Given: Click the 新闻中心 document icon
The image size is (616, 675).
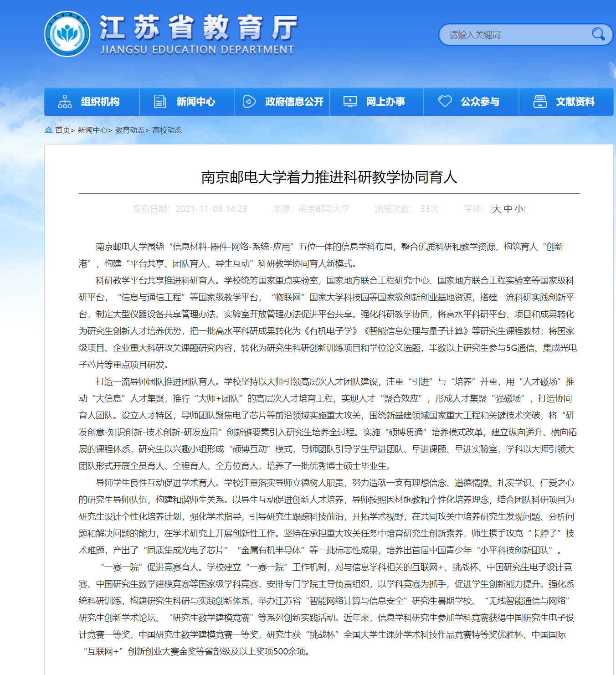Looking at the screenshot, I should pos(160,102).
